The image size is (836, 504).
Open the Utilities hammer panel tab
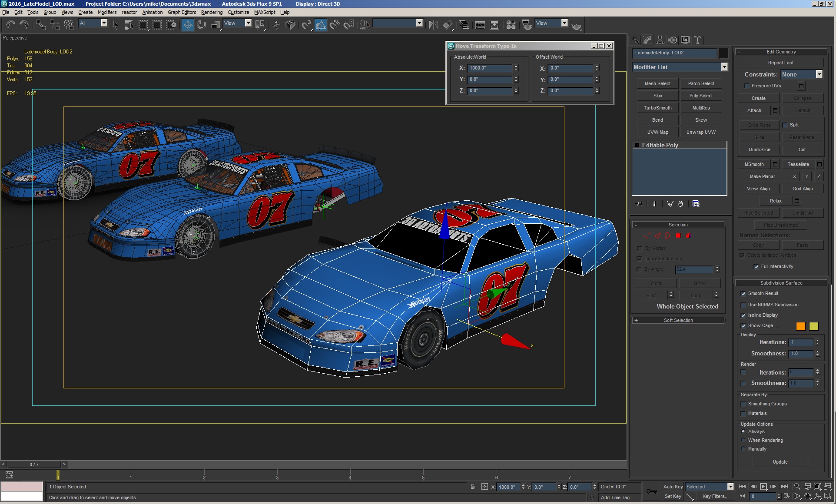(697, 40)
